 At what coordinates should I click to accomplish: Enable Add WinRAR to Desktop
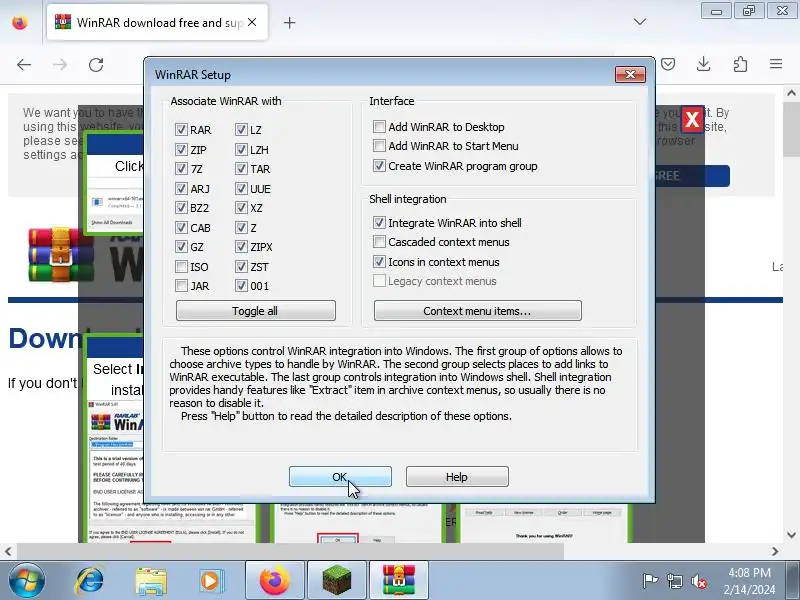click(379, 127)
